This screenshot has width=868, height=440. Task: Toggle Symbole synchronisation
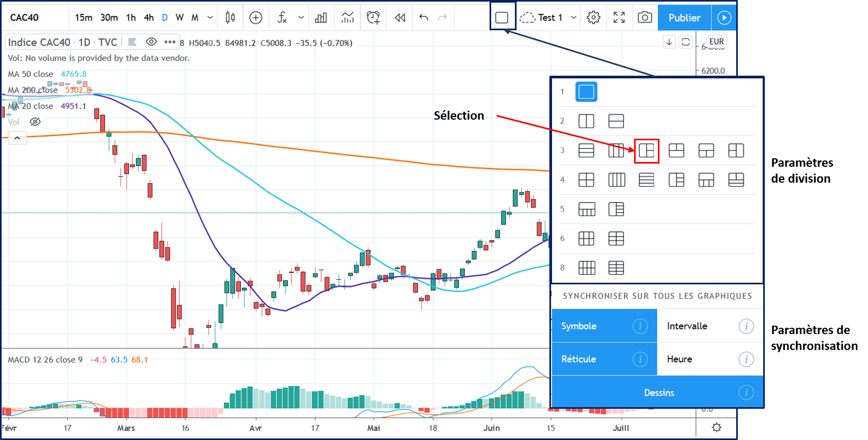click(x=604, y=326)
